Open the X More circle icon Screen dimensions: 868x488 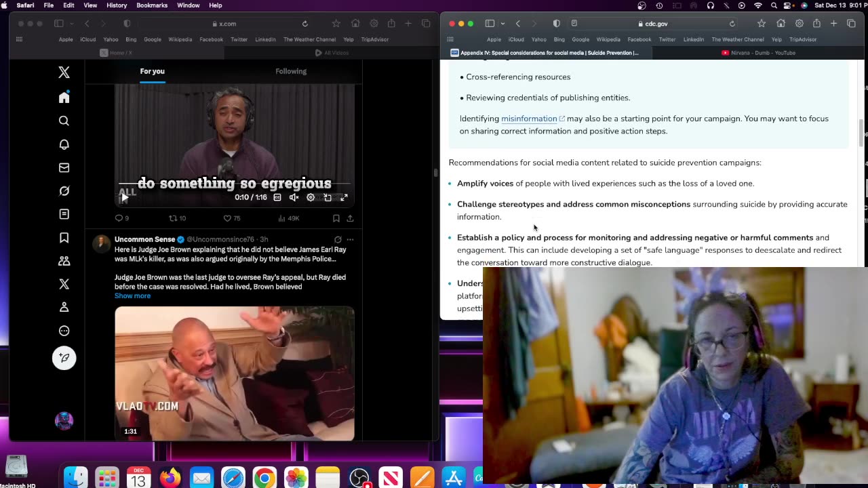(64, 331)
